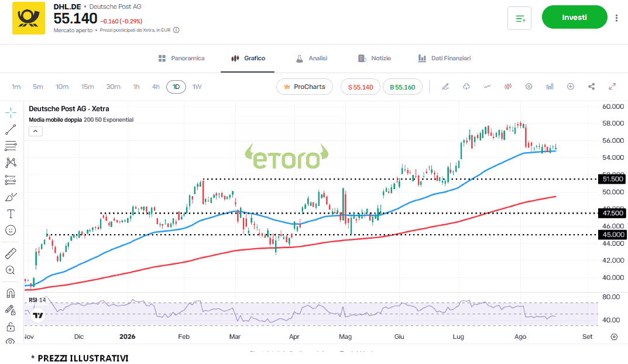Click the sell price S 55.140 button

pyautogui.click(x=361, y=87)
